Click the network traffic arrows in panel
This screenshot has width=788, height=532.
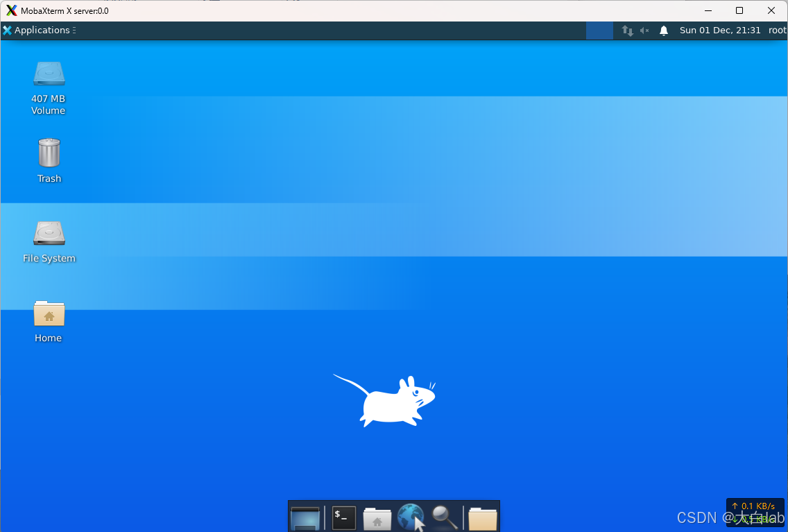[627, 31]
